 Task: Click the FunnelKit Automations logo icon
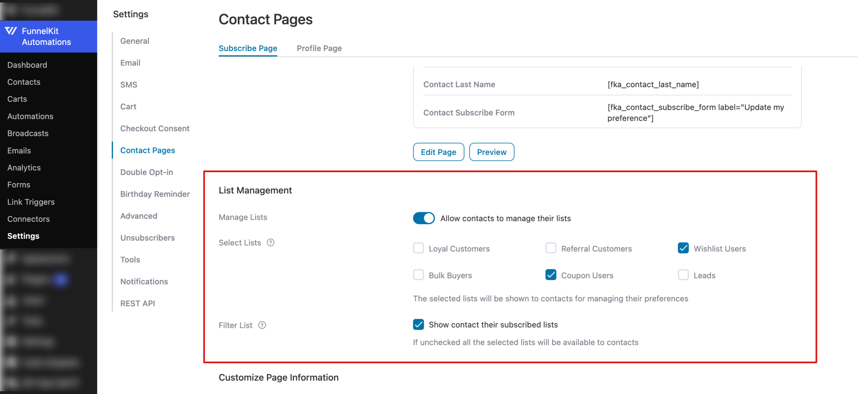(11, 31)
